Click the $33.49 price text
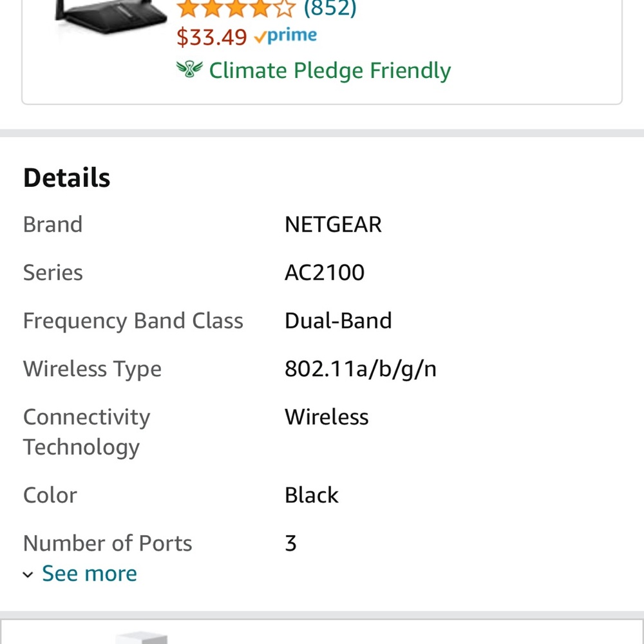This screenshot has width=644, height=644. 212,37
